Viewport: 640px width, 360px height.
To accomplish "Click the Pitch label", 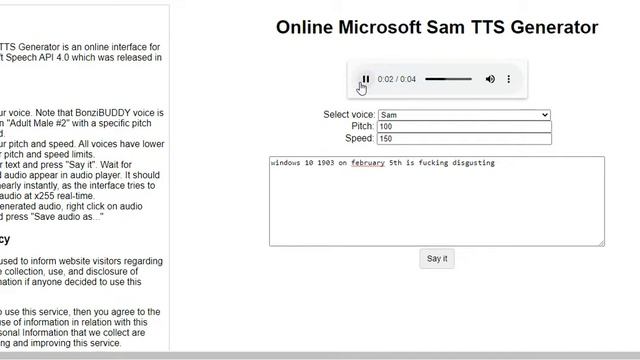I will 362,126.
